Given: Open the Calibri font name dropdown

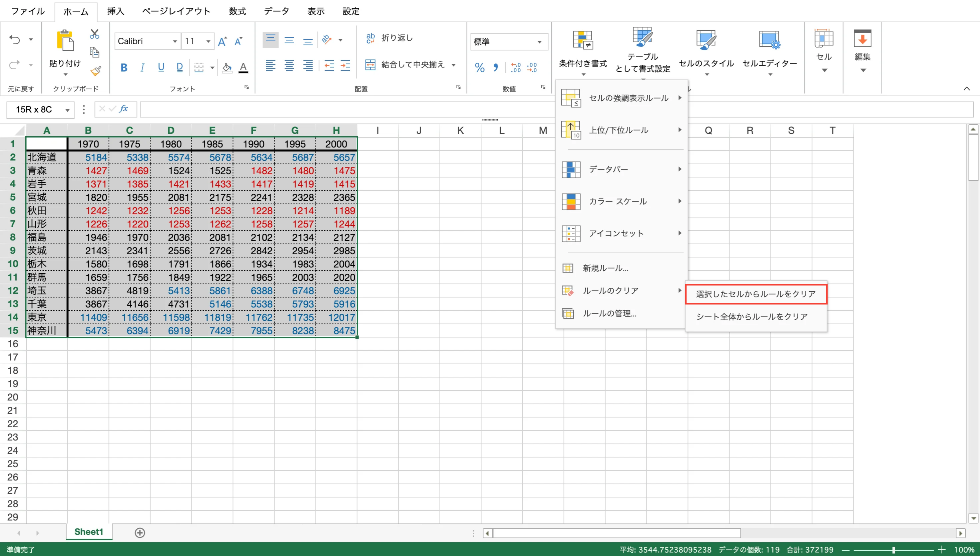Looking at the screenshot, I should click(x=174, y=41).
